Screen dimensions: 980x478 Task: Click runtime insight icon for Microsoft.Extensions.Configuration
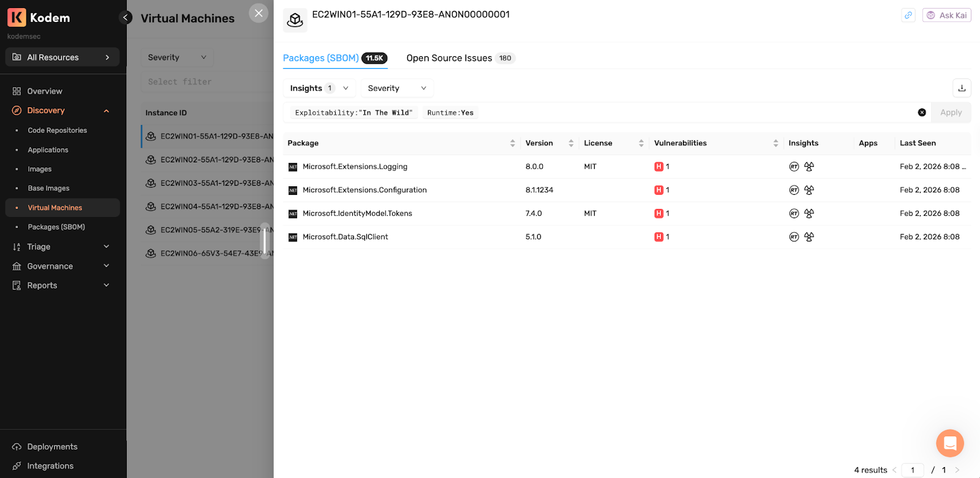[794, 190]
